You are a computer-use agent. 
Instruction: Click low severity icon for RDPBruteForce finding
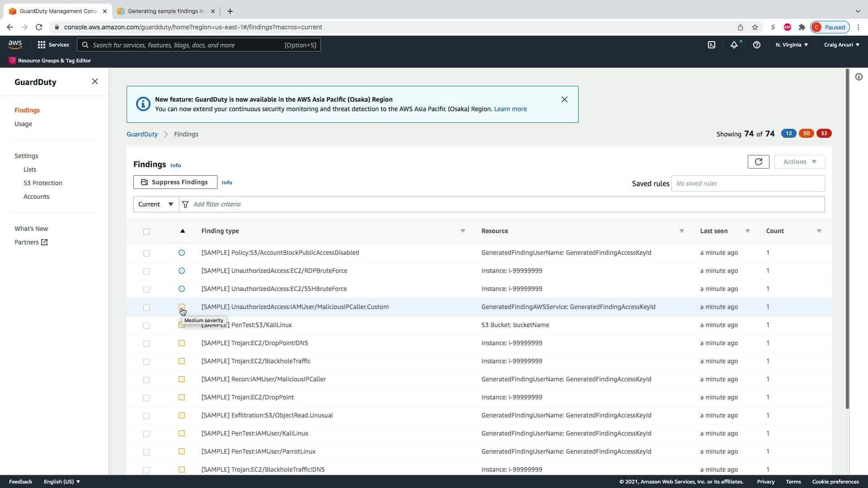pos(182,271)
